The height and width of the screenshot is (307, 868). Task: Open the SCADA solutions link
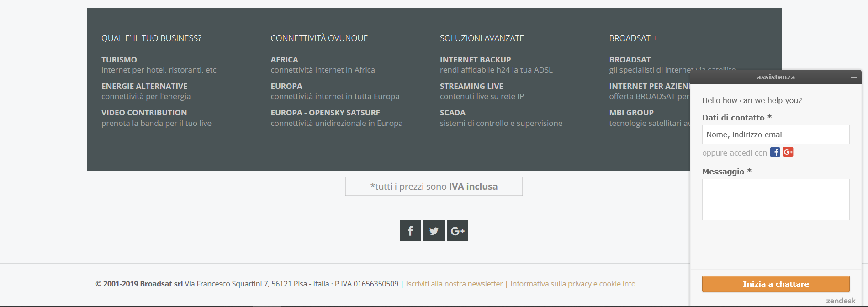click(x=452, y=113)
